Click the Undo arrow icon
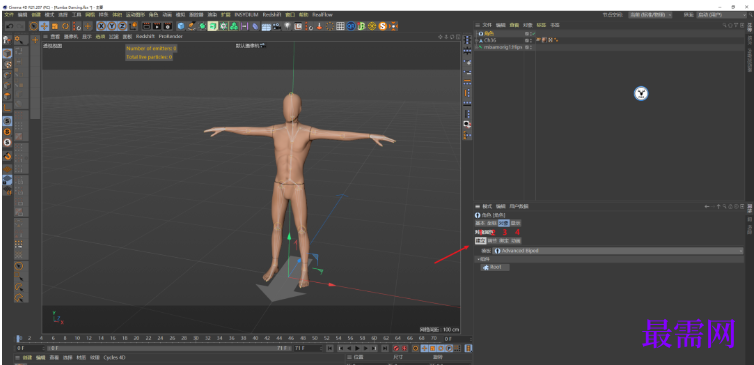 pyautogui.click(x=10, y=26)
